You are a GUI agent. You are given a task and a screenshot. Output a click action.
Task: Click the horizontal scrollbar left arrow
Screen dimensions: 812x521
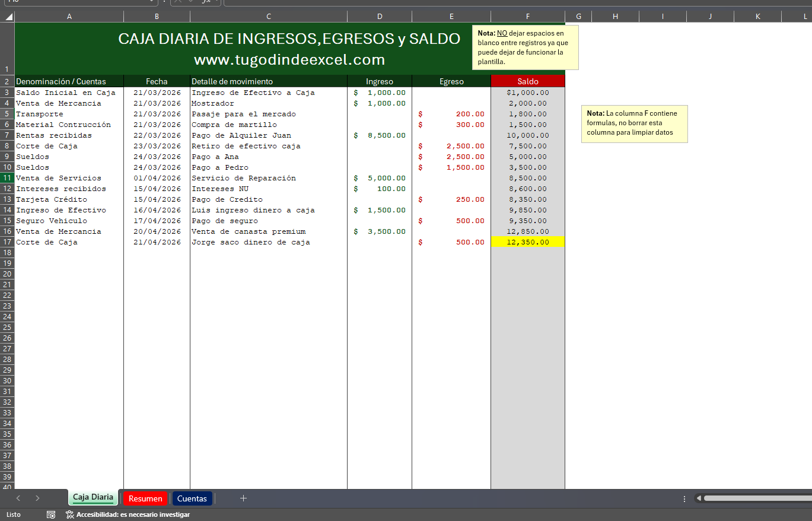click(699, 498)
